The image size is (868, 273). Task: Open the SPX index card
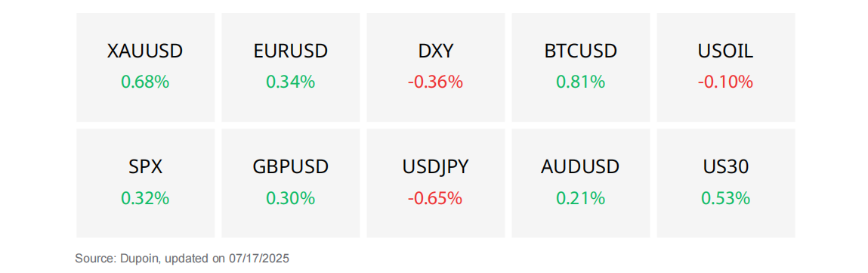tap(145, 183)
